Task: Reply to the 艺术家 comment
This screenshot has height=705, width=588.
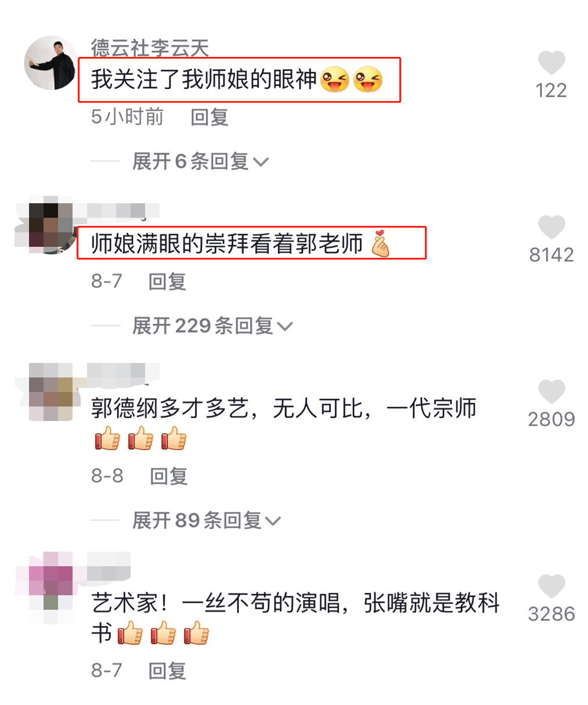Action: [x=167, y=670]
